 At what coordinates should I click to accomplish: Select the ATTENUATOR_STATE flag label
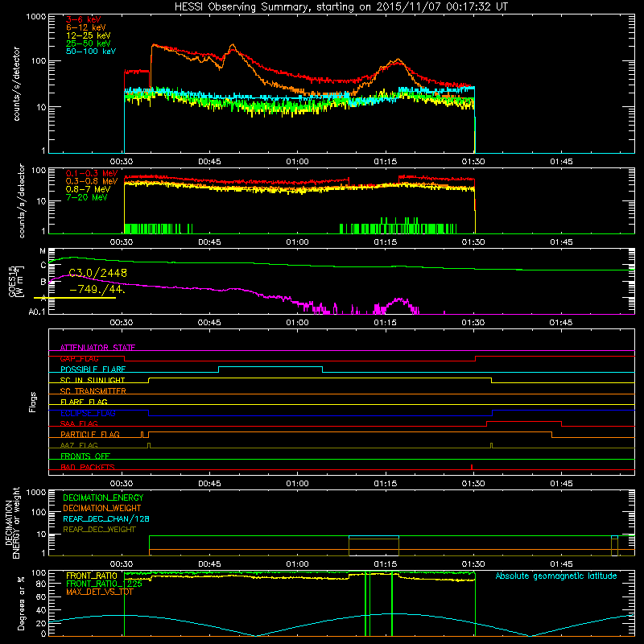coord(97,348)
